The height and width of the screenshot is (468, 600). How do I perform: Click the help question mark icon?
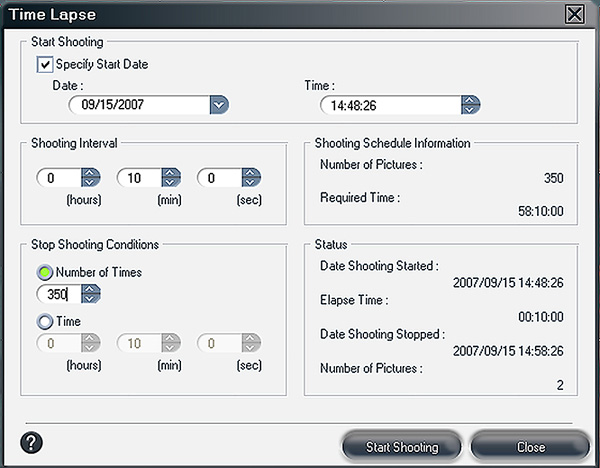point(29,442)
